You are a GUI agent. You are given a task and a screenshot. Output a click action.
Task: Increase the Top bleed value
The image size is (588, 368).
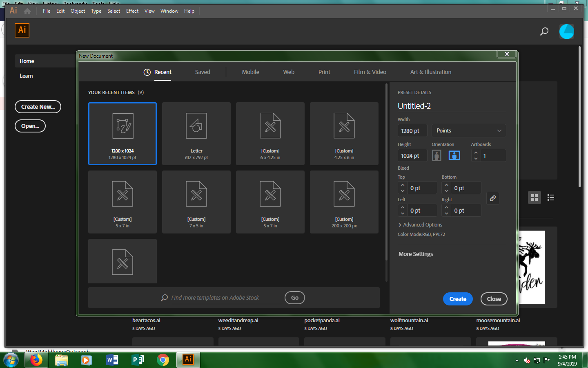click(x=403, y=185)
